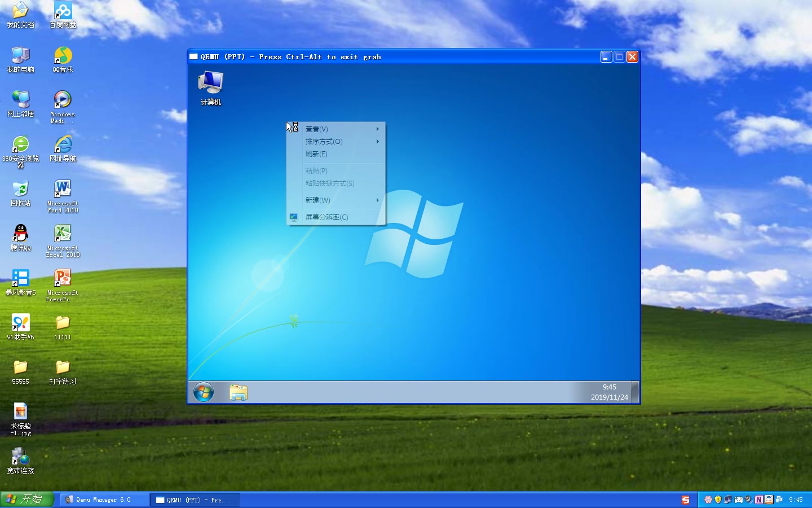Maximize the QEMU (PPT) window

click(x=619, y=57)
